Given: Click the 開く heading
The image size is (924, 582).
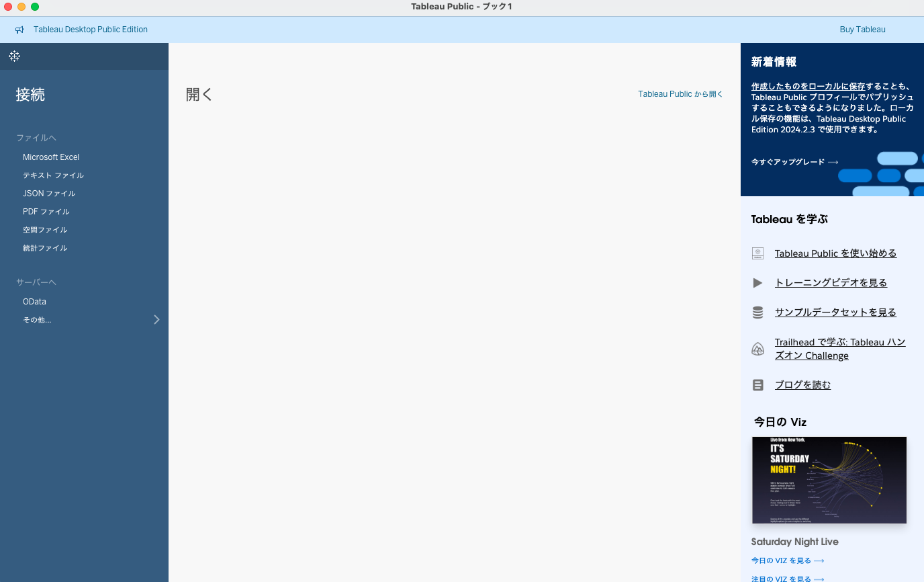Looking at the screenshot, I should (199, 95).
